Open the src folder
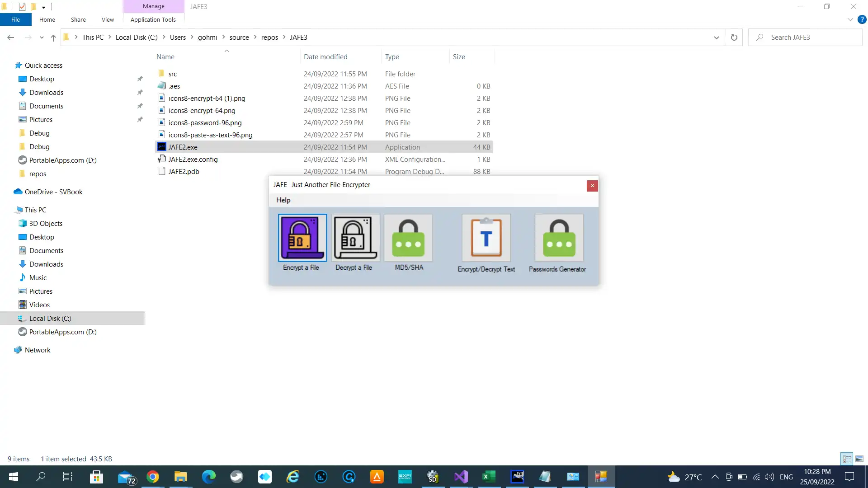868x488 pixels. [x=172, y=73]
